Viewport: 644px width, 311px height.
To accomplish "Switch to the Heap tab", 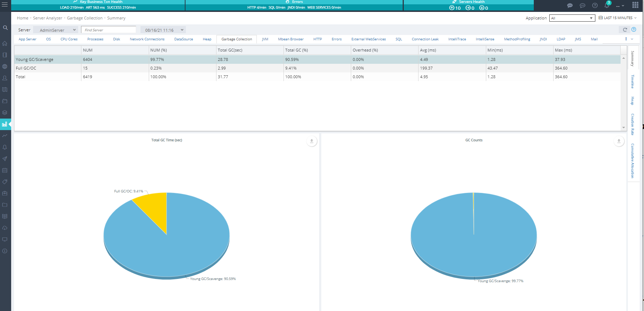I will coord(207,39).
